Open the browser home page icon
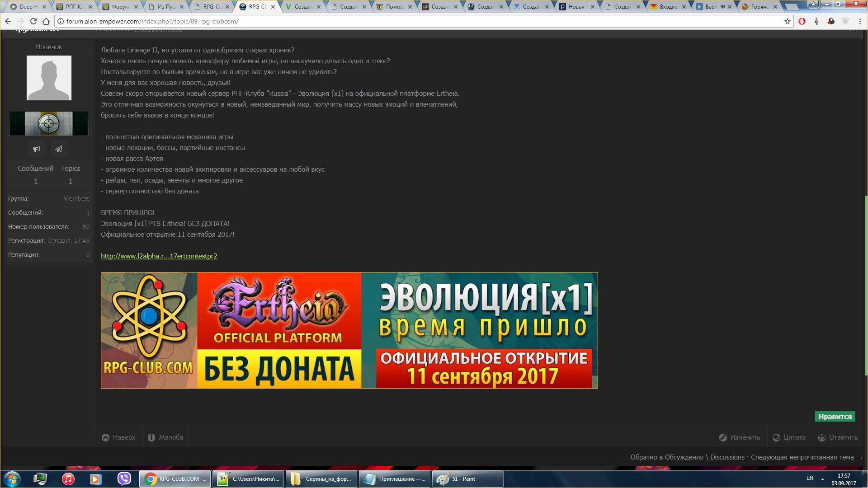Viewport: 868px width, 488px height. 46,21
